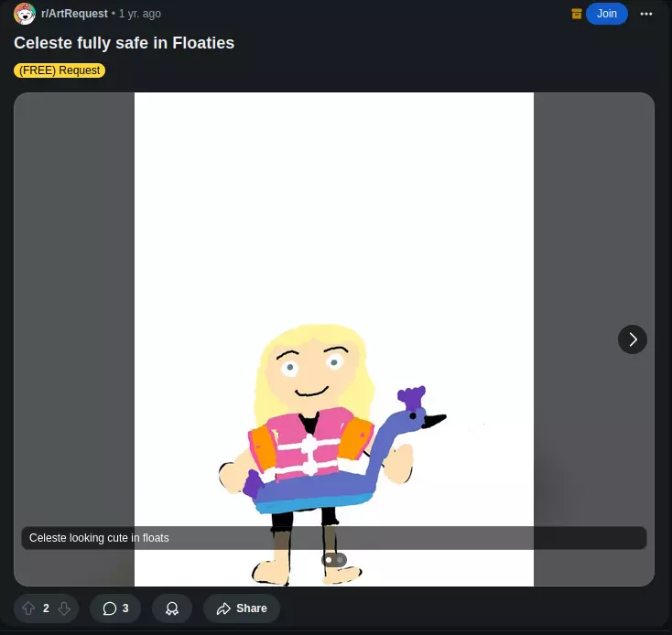Open the r/ArtRequest community avatar
Viewport: 672px width, 635px height.
pos(25,14)
